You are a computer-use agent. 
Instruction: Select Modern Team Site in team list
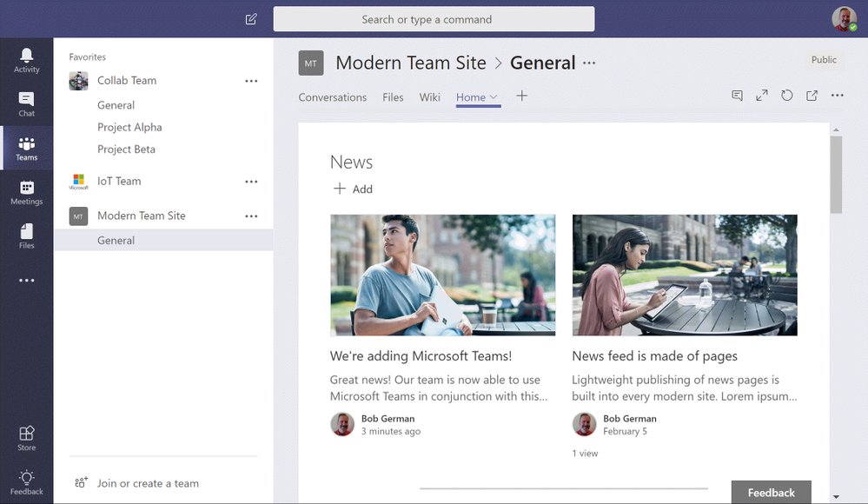141,216
